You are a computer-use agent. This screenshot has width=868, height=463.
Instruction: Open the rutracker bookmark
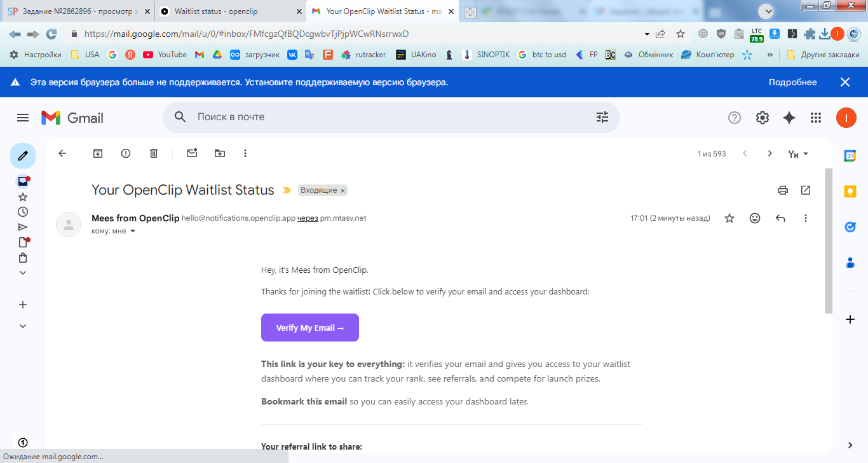[363, 55]
